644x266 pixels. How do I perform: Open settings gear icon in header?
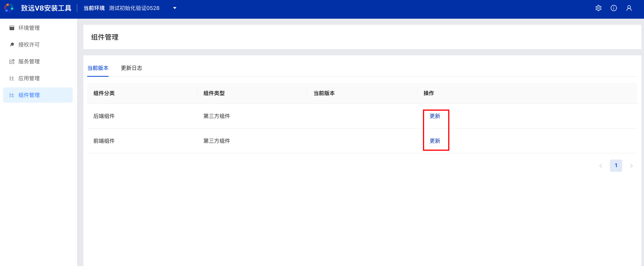598,8
